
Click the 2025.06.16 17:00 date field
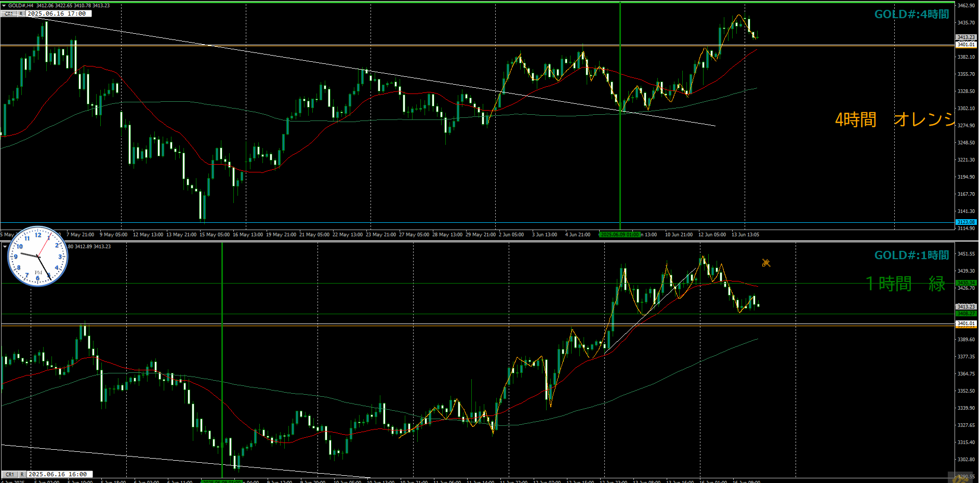tap(59, 14)
